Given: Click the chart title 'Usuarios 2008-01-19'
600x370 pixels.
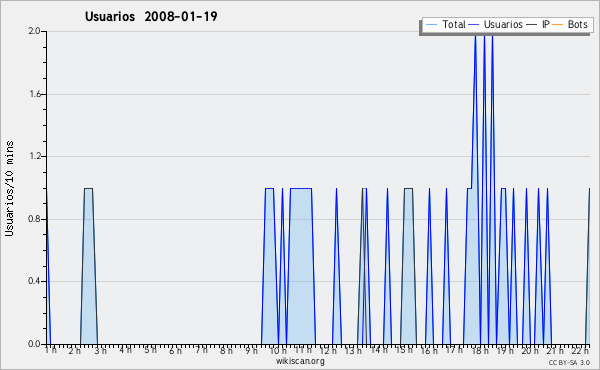Looking at the screenshot, I should point(151,17).
